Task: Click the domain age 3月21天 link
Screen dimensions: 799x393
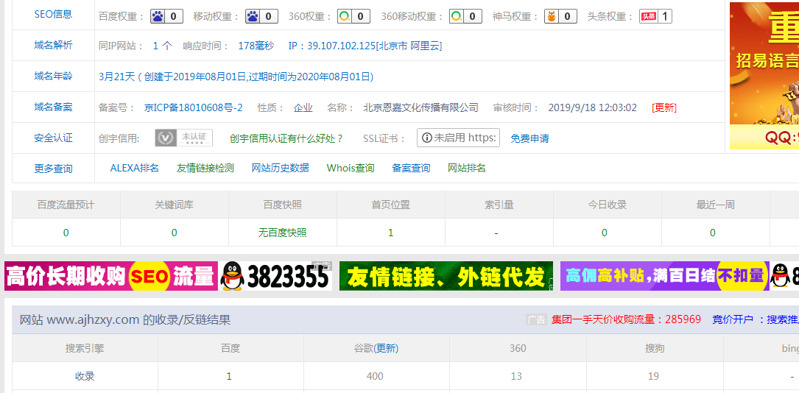Action: coord(236,77)
